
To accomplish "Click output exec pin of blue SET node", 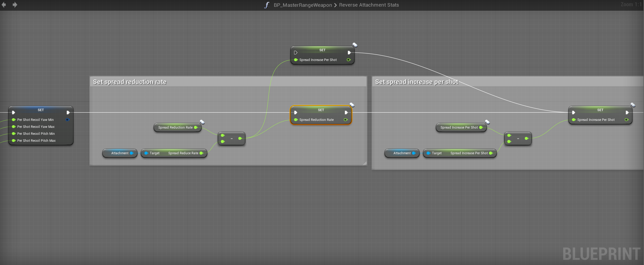I will coord(68,113).
